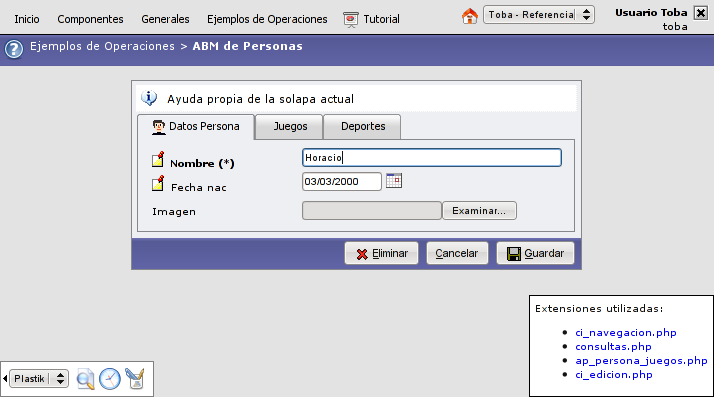Click 'Ayuda propia de la solapa actual' text
Image resolution: width=714 pixels, height=397 pixels.
click(260, 99)
